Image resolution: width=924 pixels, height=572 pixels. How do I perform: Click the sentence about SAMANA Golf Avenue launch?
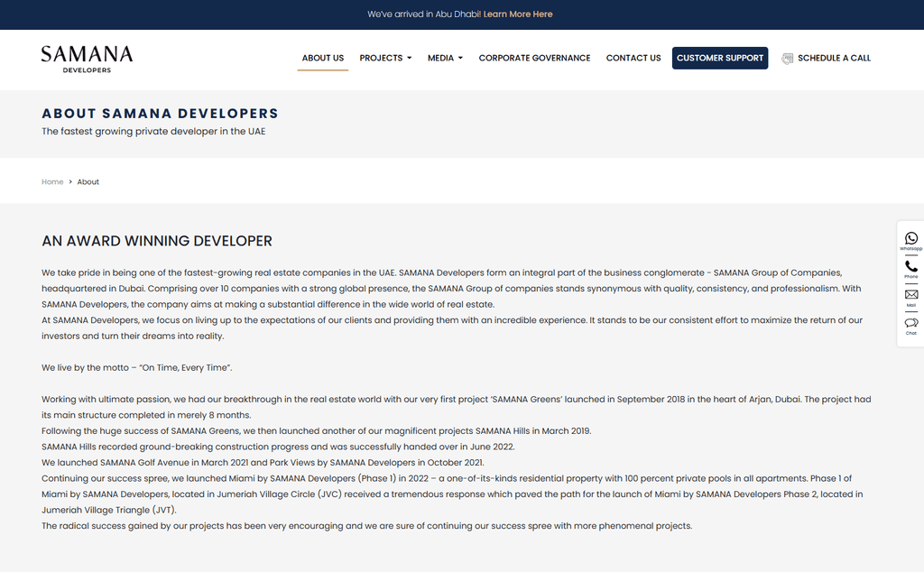click(263, 463)
